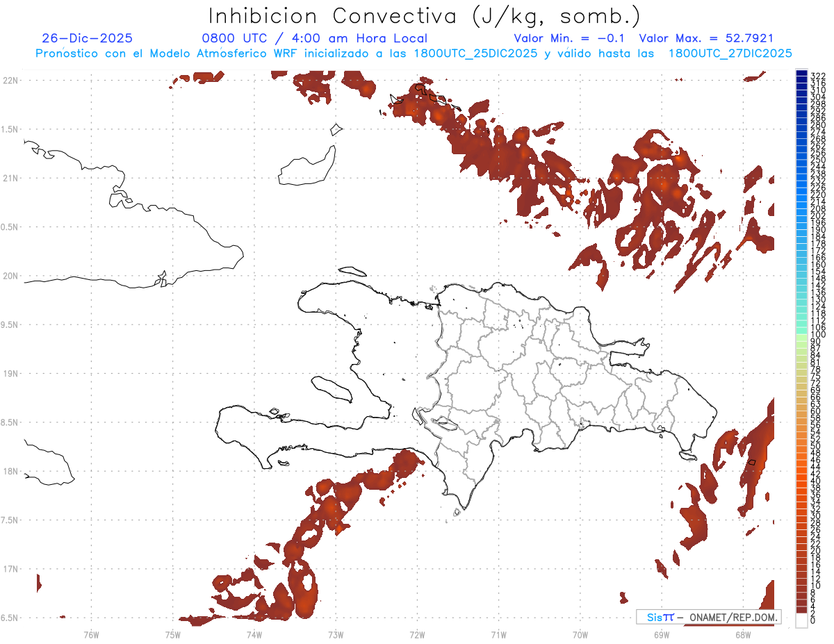Click the 72W longitude label
834x644 pixels.
point(417,634)
